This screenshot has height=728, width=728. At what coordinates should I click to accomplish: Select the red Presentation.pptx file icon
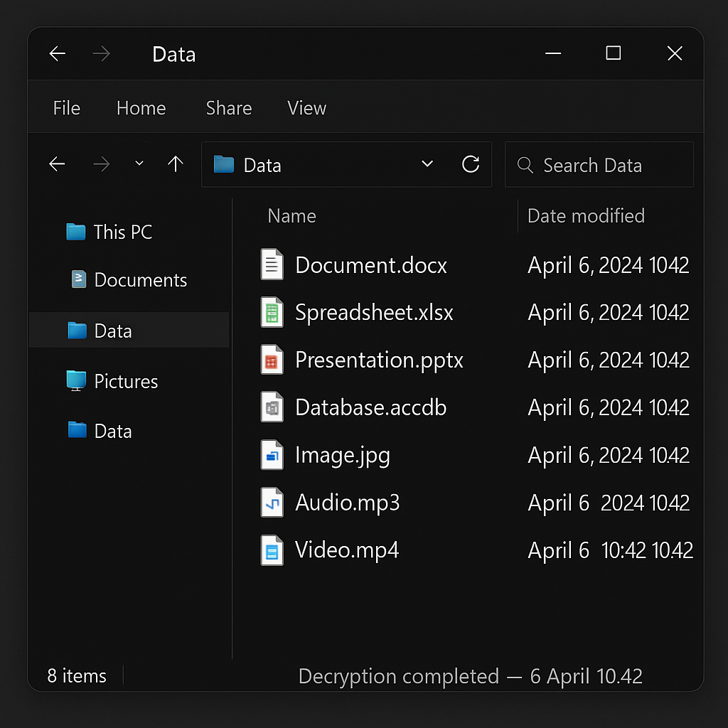click(x=272, y=360)
